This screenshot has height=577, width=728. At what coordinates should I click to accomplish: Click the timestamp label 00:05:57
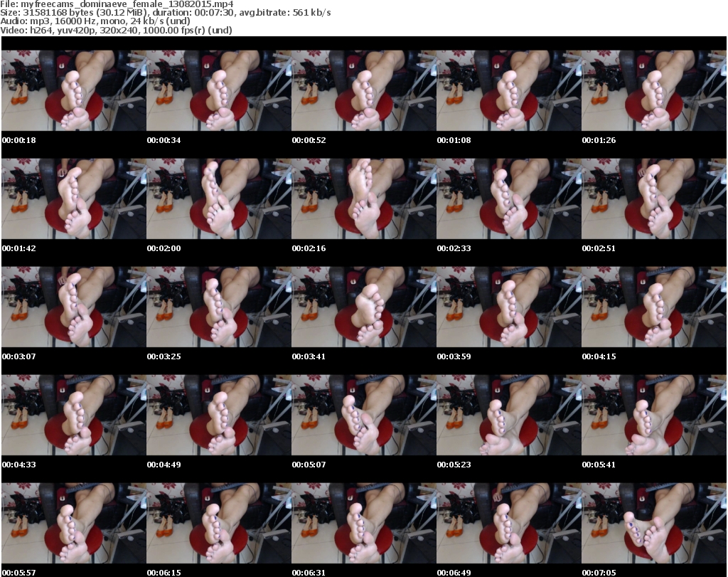[19, 573]
